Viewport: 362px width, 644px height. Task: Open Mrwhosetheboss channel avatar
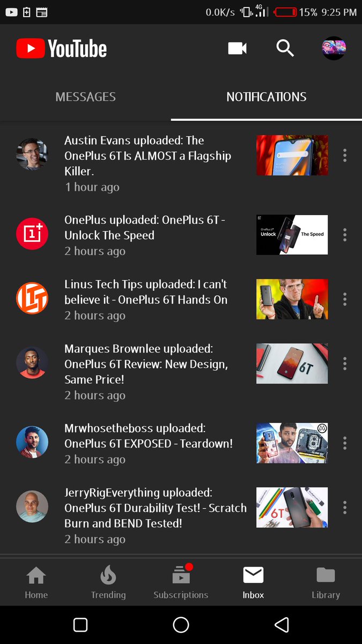(x=32, y=443)
